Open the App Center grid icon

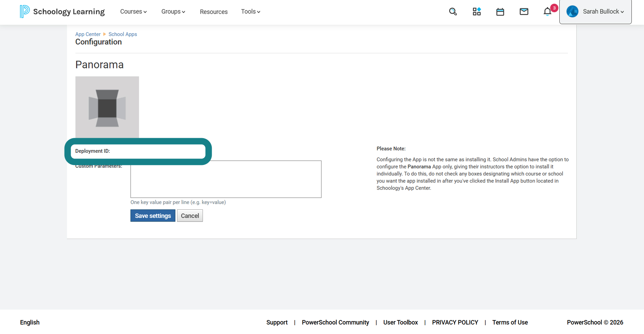(476, 12)
